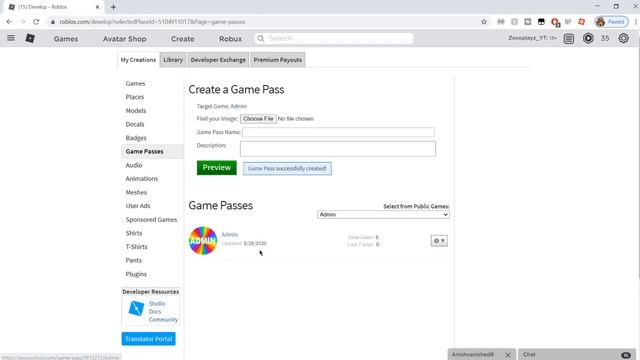Select T-Shirts in the sidebar

(x=136, y=247)
